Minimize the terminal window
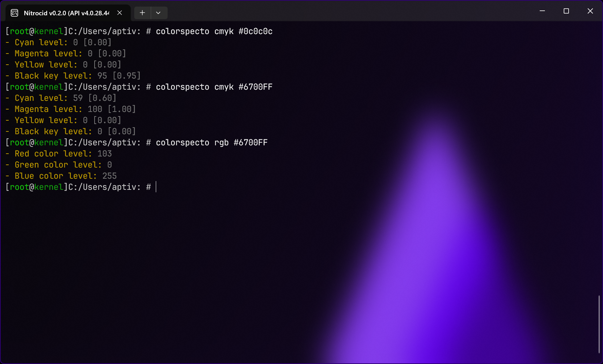 [542, 11]
